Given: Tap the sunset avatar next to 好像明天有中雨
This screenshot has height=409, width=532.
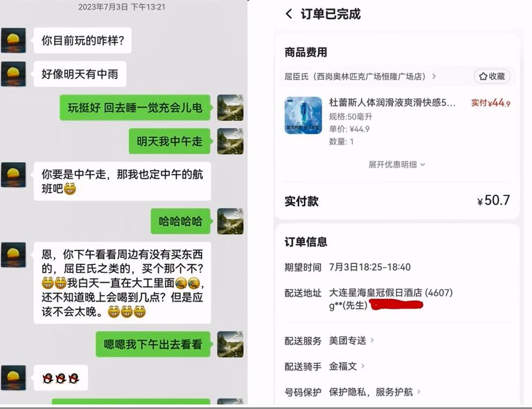Looking at the screenshot, I should pyautogui.click(x=13, y=73).
